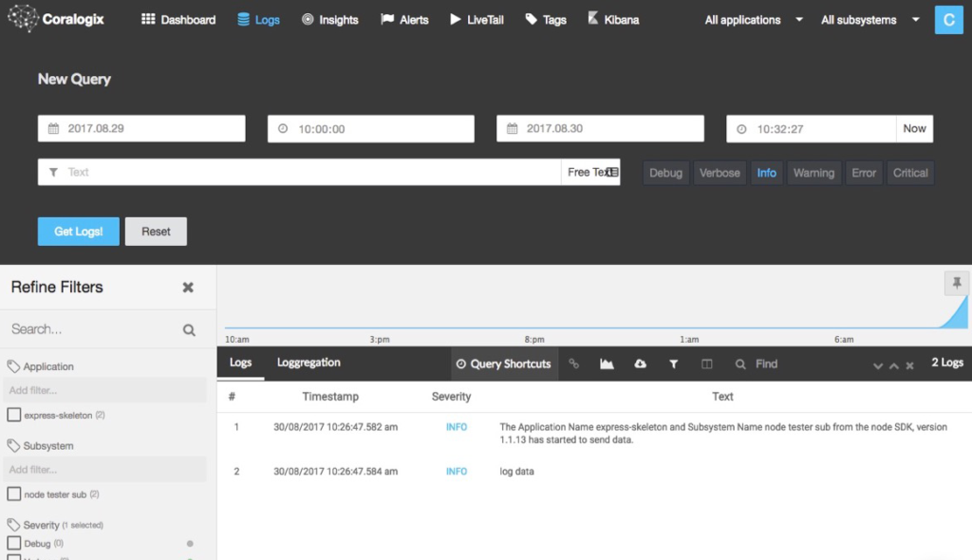Click the Coralogix logo
The image size is (972, 560).
click(x=56, y=19)
